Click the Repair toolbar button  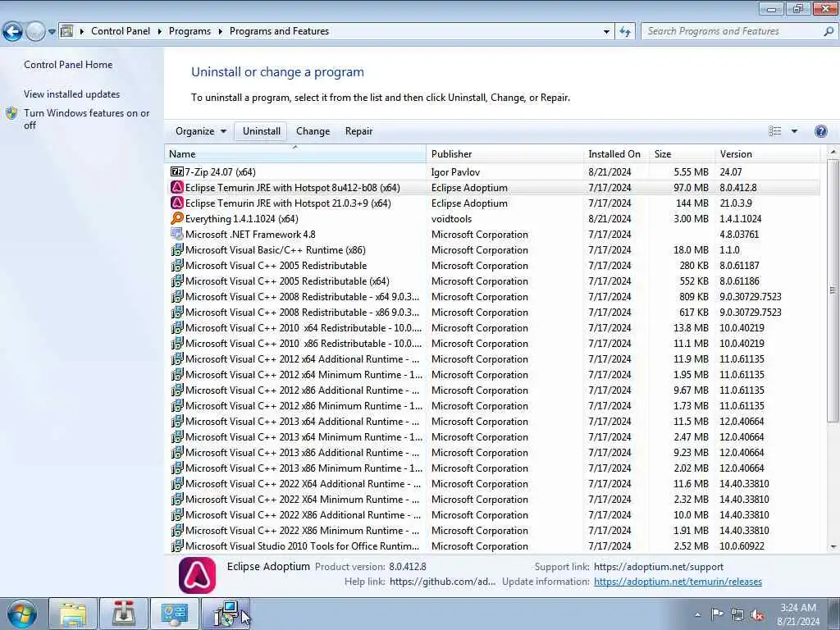tap(359, 131)
